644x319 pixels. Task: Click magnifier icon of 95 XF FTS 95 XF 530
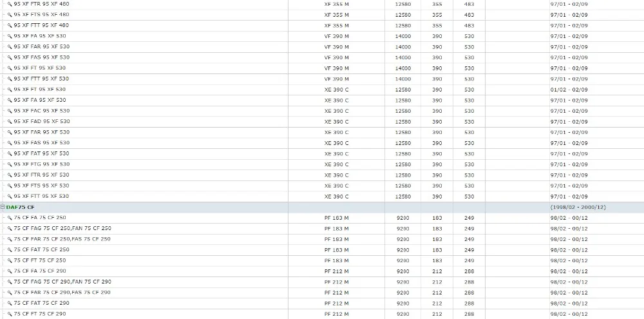[10, 186]
